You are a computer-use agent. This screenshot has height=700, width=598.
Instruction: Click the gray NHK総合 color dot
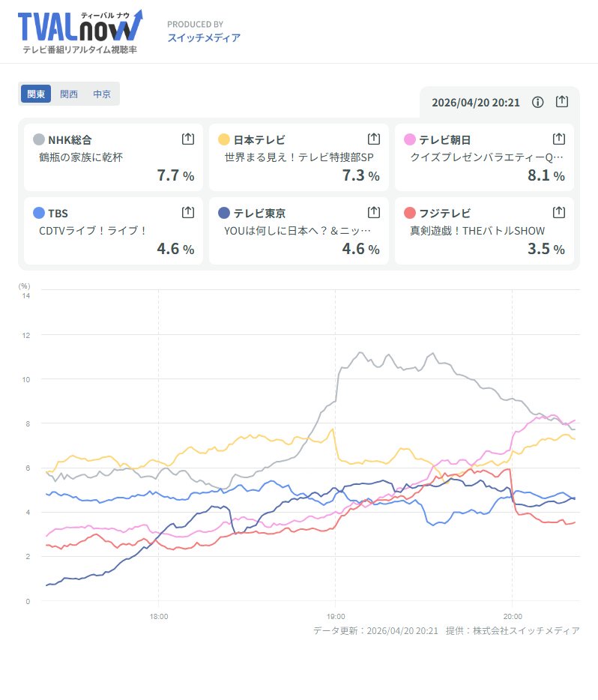(x=39, y=139)
